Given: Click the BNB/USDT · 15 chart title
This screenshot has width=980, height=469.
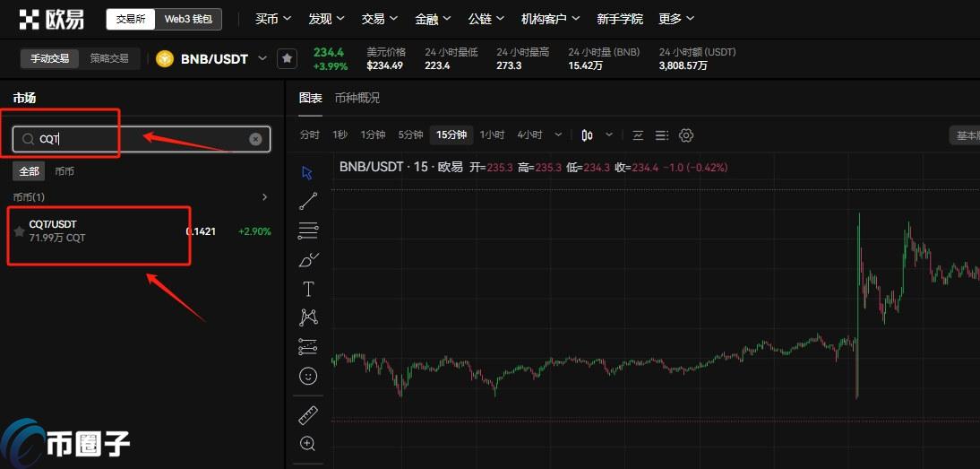Looking at the screenshot, I should click(401, 168).
